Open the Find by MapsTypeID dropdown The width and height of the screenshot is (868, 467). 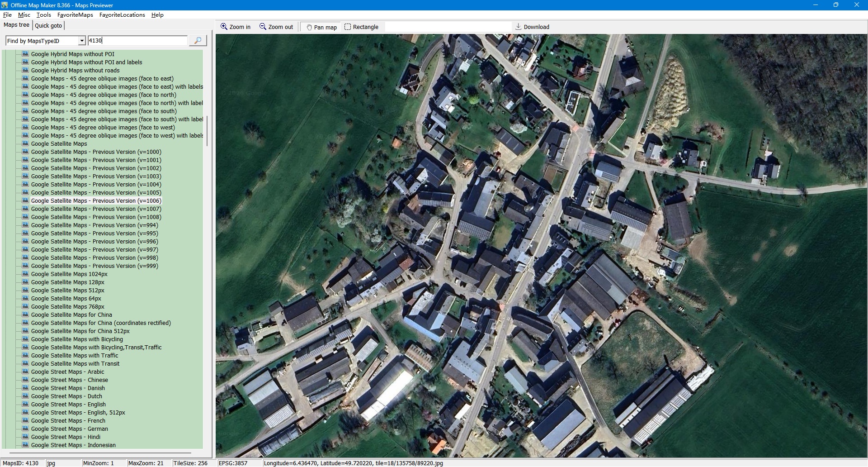82,41
